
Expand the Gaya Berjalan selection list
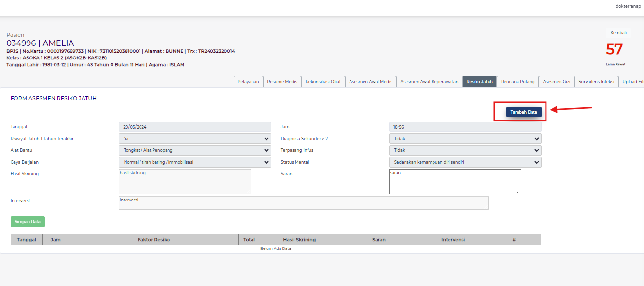(x=195, y=162)
